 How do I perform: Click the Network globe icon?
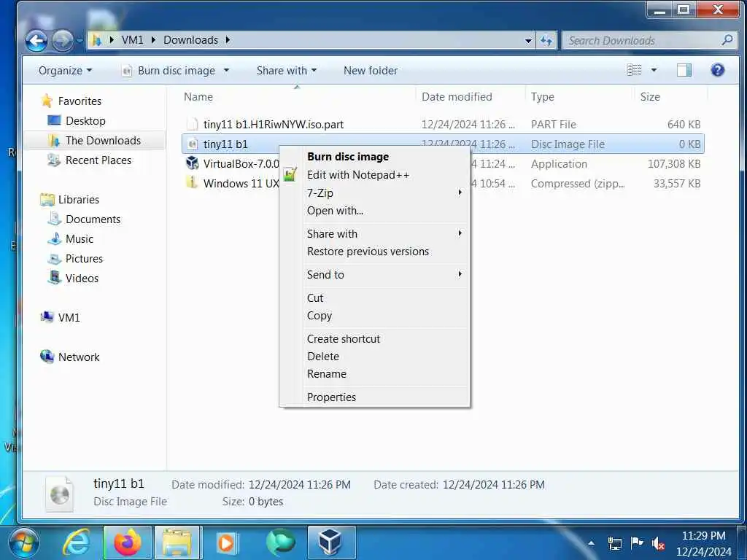(x=47, y=356)
